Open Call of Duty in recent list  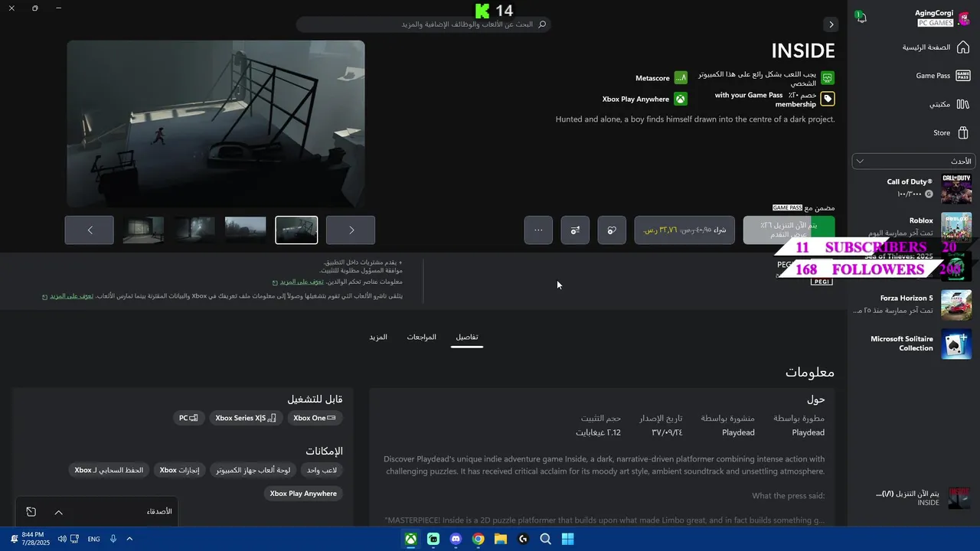click(913, 188)
